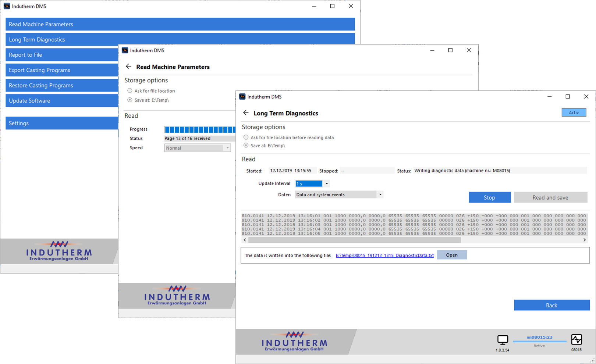
Task: Open the Speed dropdown showing Normal
Action: (x=227, y=148)
